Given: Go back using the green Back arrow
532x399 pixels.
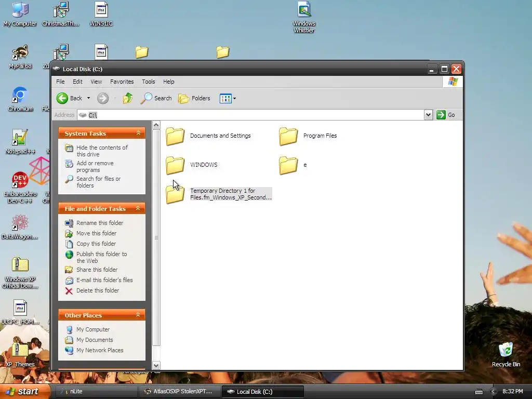Looking at the screenshot, I should pyautogui.click(x=70, y=98).
